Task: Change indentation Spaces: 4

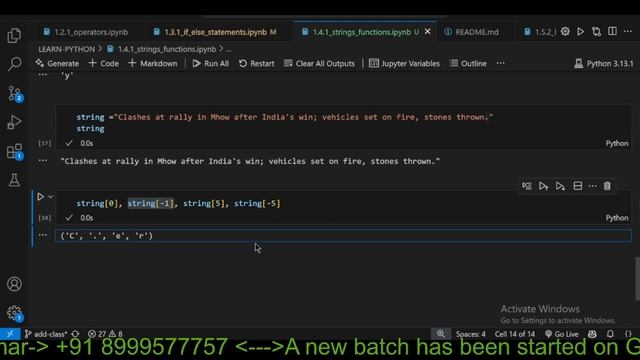Action: click(x=470, y=334)
